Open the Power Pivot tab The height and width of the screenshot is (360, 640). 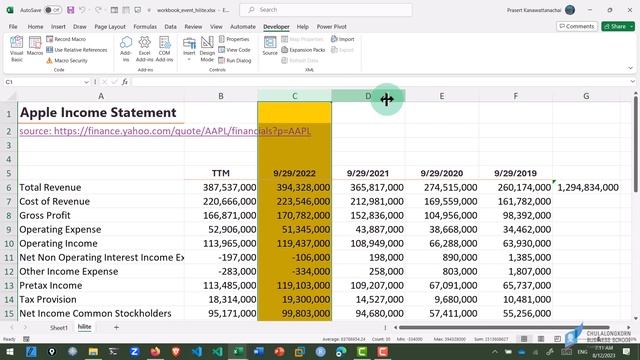point(331,27)
